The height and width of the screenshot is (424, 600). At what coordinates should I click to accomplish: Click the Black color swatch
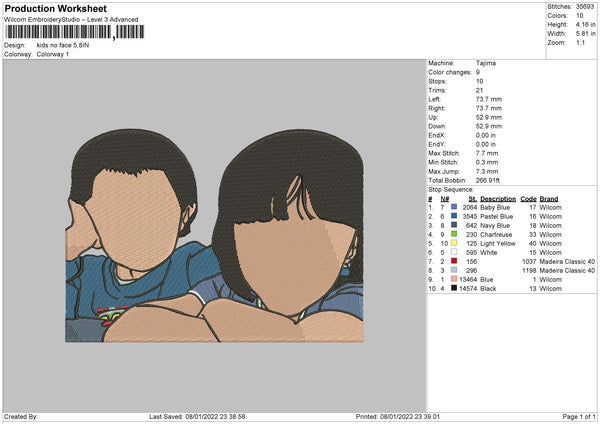pyautogui.click(x=454, y=288)
